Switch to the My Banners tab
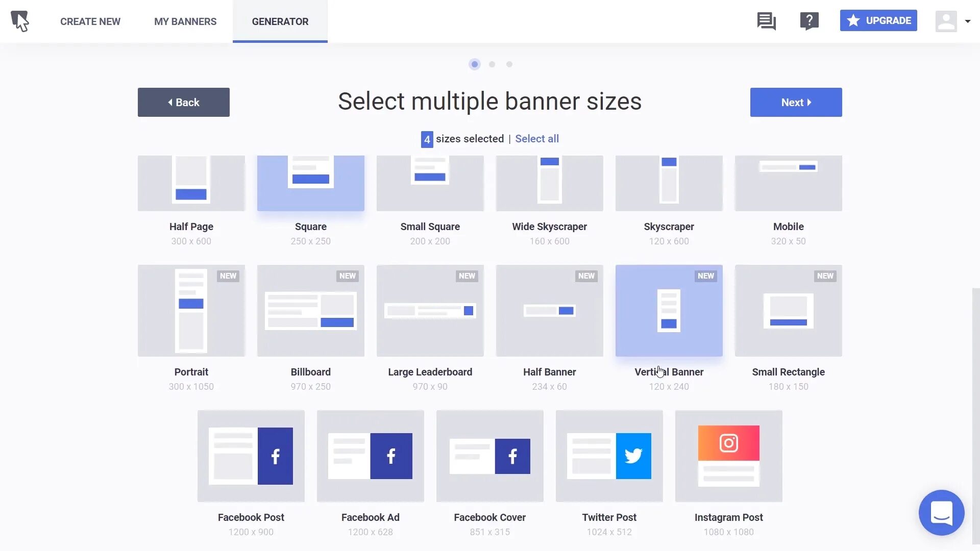The width and height of the screenshot is (980, 551). (185, 21)
